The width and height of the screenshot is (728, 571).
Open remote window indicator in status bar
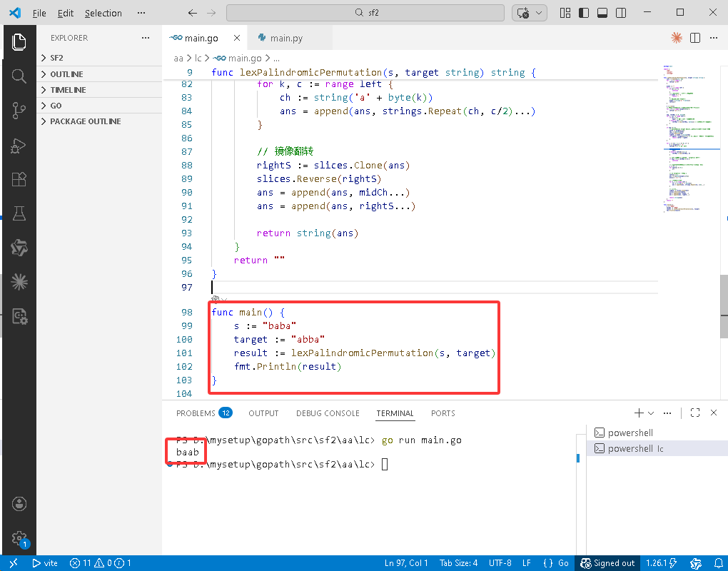pos(14,563)
